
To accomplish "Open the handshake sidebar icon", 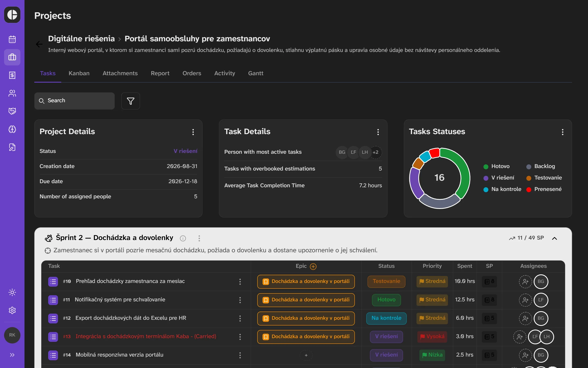I will (x=12, y=111).
